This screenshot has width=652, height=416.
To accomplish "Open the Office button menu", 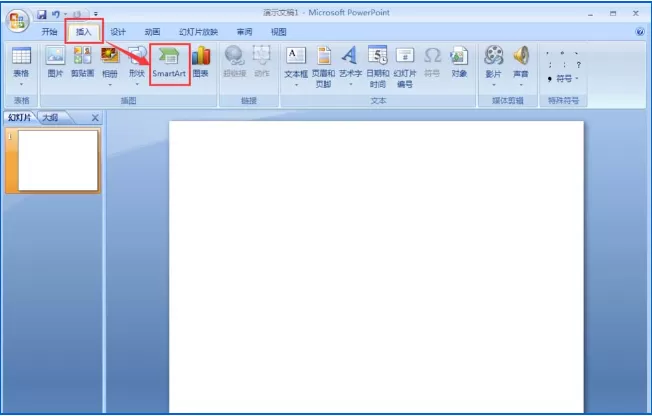I will click(x=17, y=20).
